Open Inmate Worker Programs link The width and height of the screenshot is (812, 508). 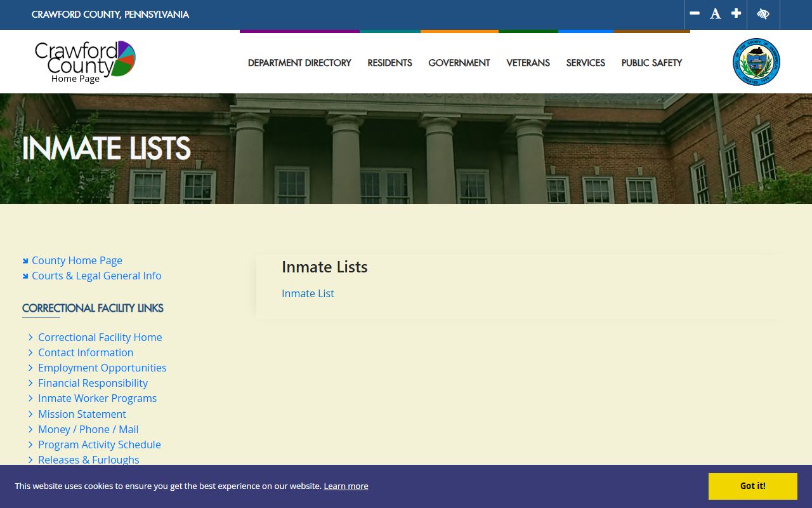97,398
